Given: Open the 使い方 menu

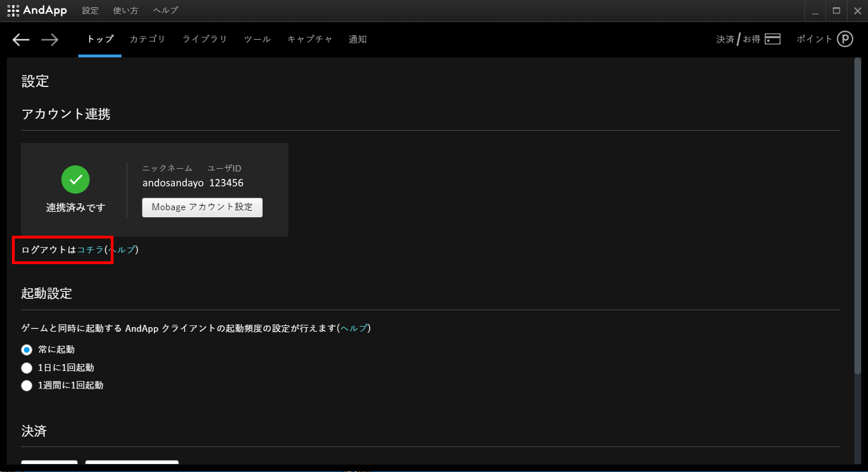Looking at the screenshot, I should tap(125, 11).
